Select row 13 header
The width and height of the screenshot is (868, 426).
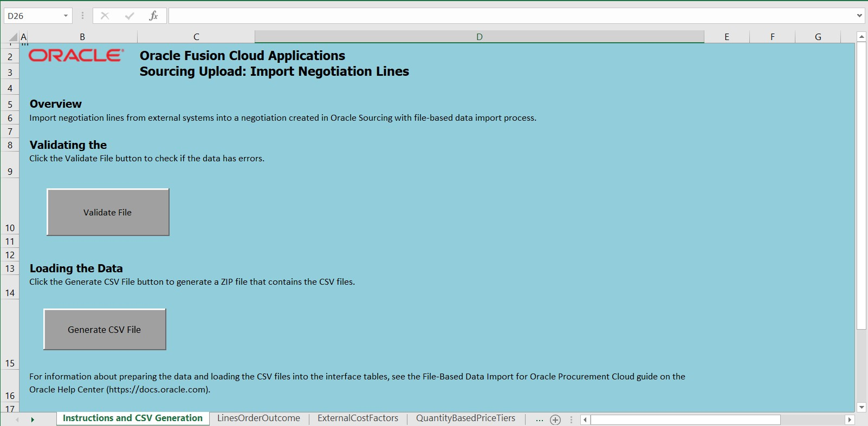click(x=10, y=268)
